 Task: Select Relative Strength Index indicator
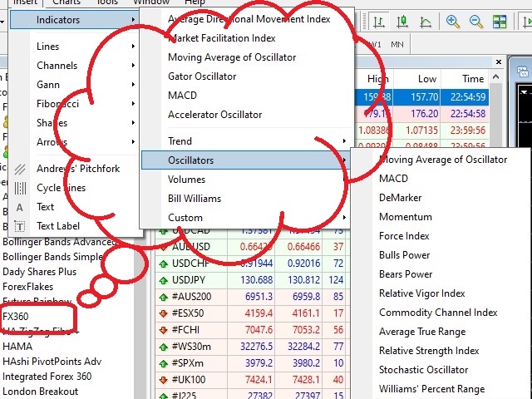[x=429, y=351]
